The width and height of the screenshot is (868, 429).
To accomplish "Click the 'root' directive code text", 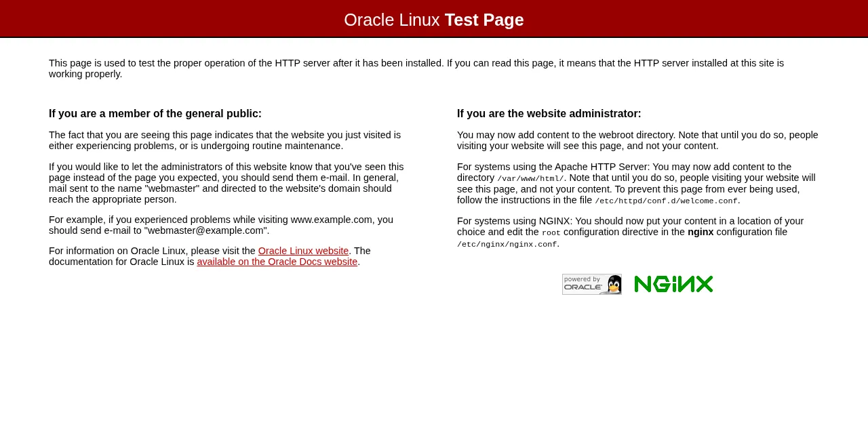I will coord(551,232).
